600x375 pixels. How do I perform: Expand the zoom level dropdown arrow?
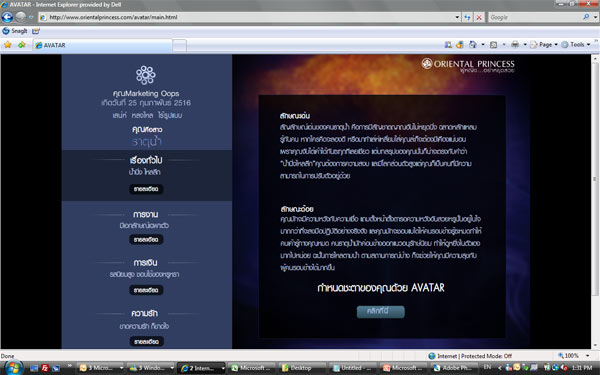(x=587, y=356)
